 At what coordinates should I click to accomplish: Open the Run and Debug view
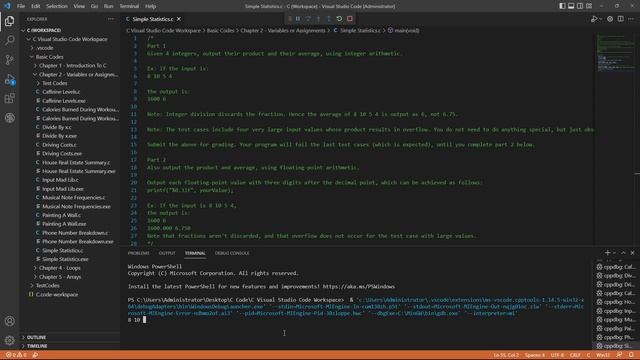(x=9, y=79)
